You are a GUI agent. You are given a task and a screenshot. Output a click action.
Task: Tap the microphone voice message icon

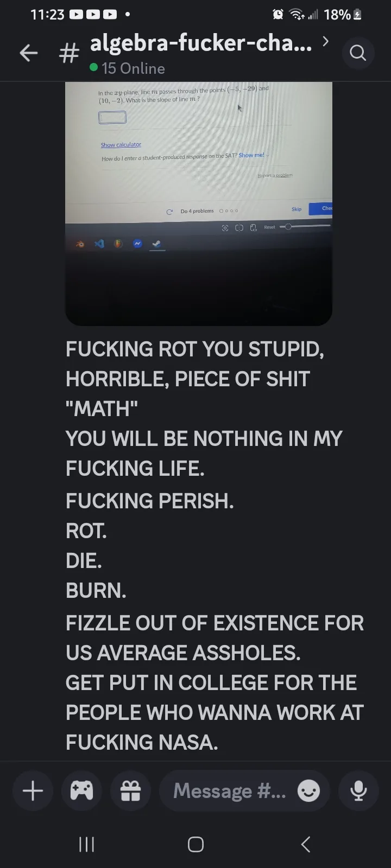[x=358, y=790]
